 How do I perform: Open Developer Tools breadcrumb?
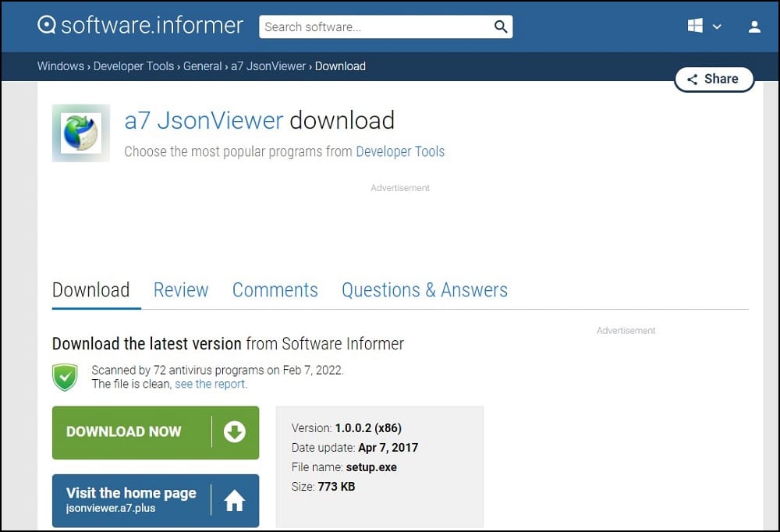tap(134, 66)
